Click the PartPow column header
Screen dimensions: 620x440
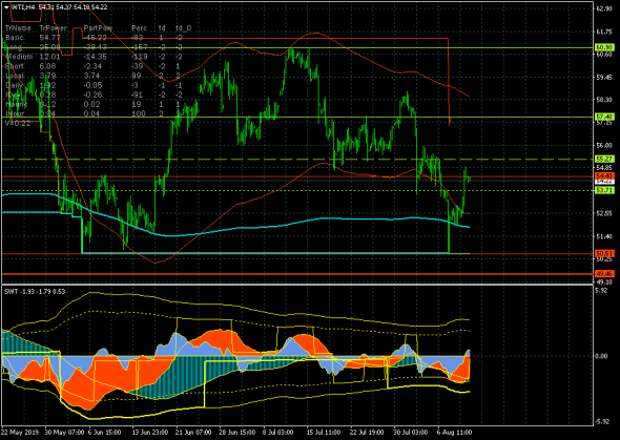point(98,30)
